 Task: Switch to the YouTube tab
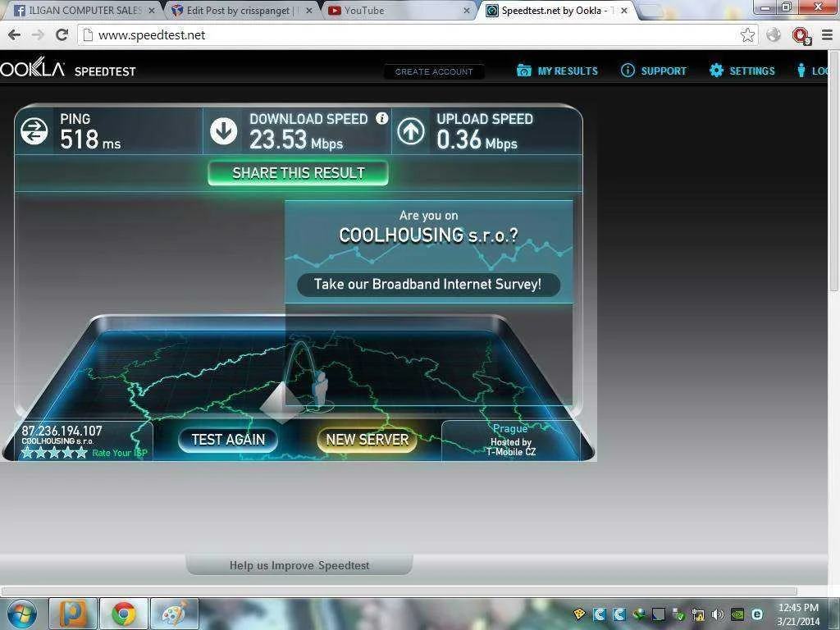[399, 11]
